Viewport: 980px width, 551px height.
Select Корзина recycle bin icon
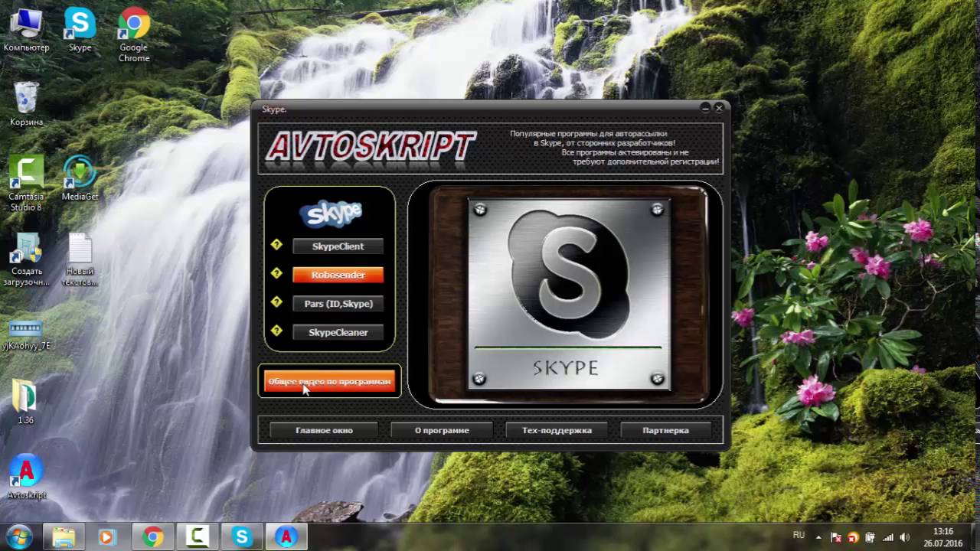tap(26, 104)
